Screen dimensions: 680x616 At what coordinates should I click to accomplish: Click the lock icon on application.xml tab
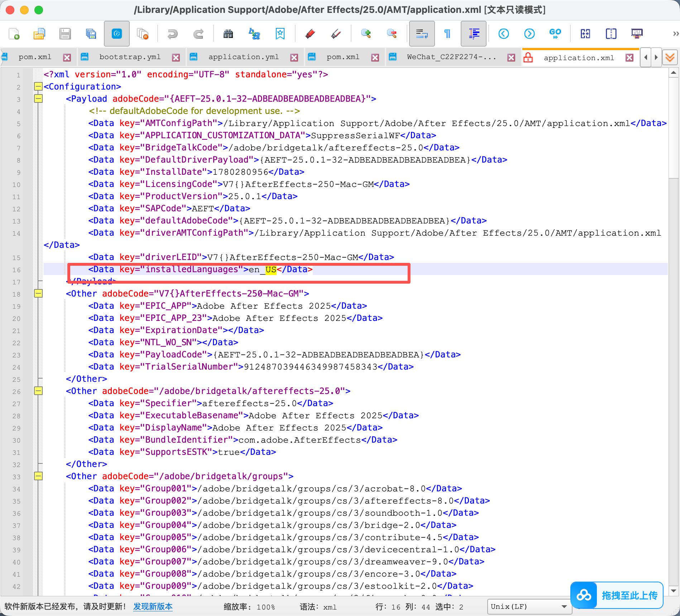coord(528,57)
